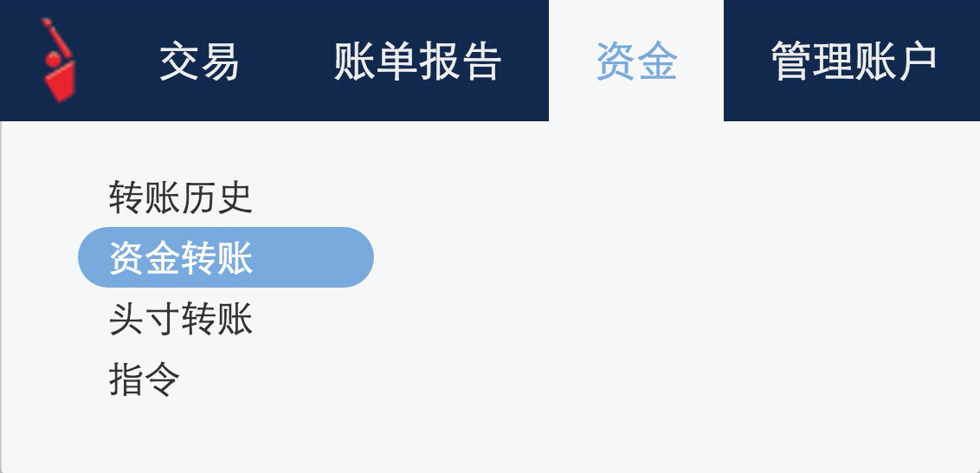Click the blue 资金 header label
980x473 pixels.
637,62
